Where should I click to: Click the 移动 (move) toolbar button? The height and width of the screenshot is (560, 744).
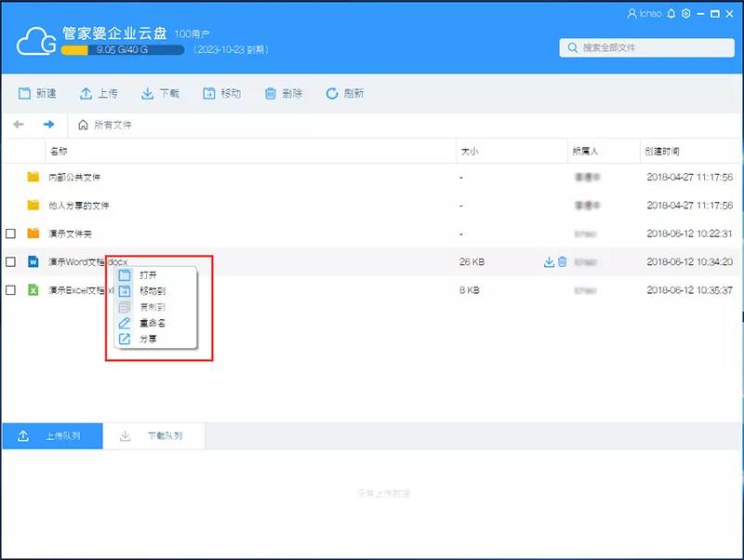pyautogui.click(x=221, y=94)
